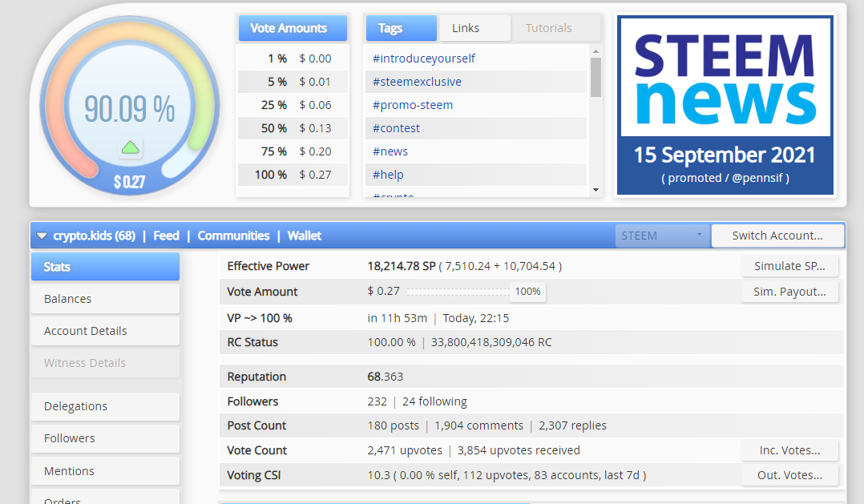Open the #news tag
The image size is (864, 504).
(390, 151)
